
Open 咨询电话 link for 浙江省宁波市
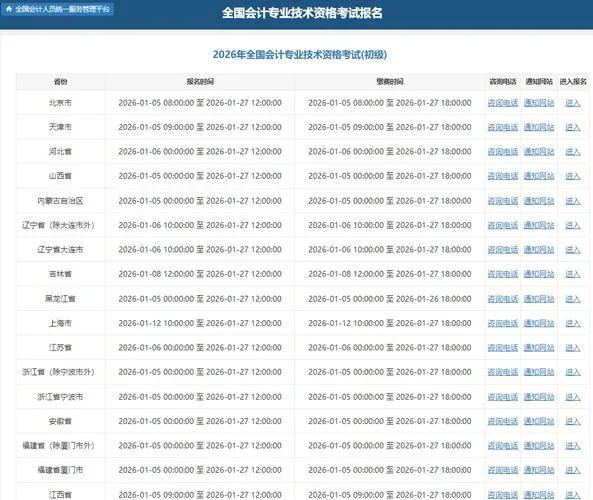tap(503, 396)
